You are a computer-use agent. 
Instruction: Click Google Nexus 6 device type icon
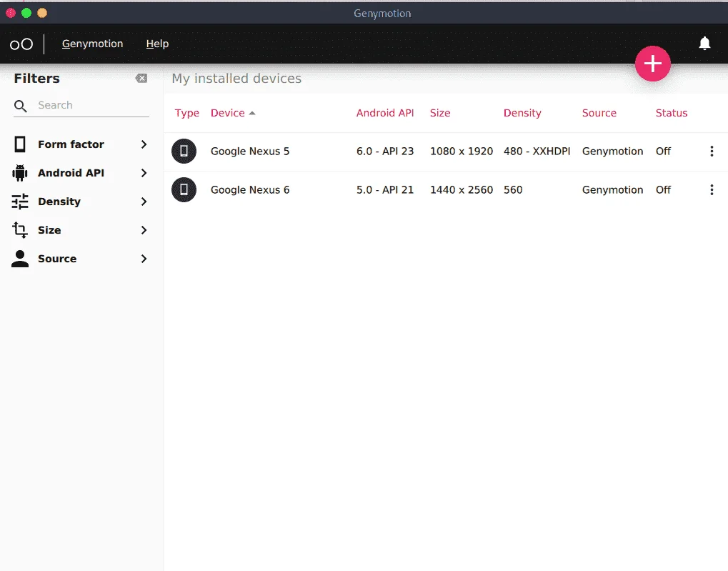point(184,189)
